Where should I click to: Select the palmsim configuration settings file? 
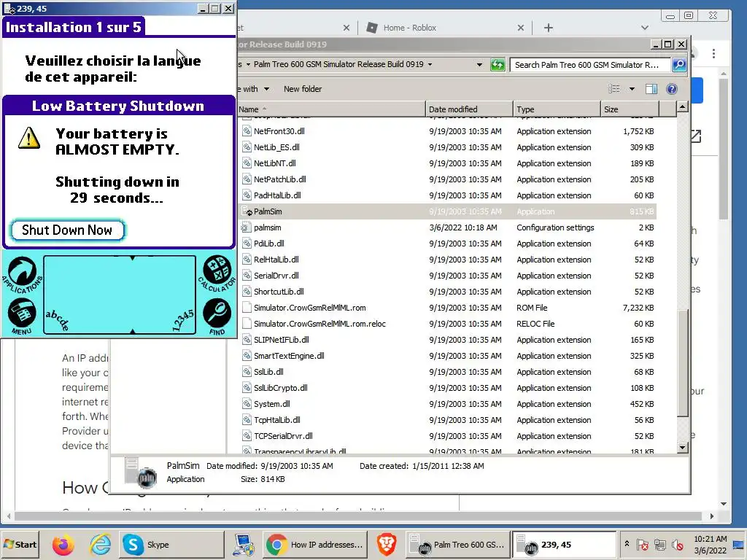267,227
